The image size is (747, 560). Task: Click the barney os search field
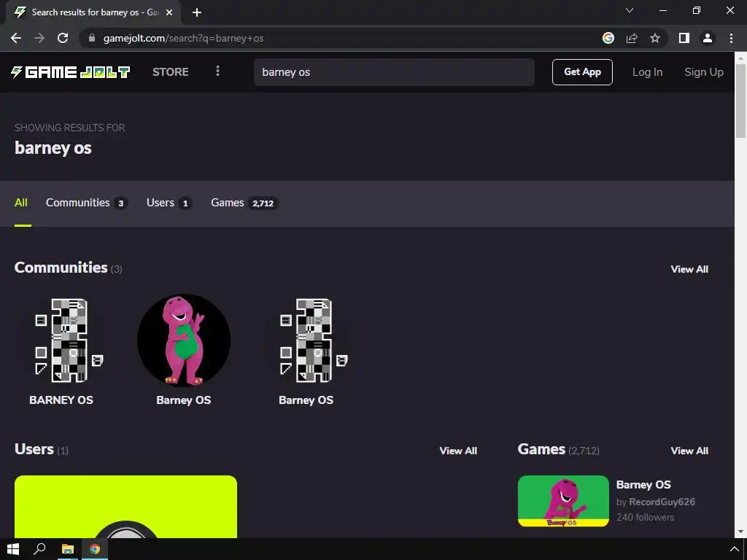[x=394, y=72]
